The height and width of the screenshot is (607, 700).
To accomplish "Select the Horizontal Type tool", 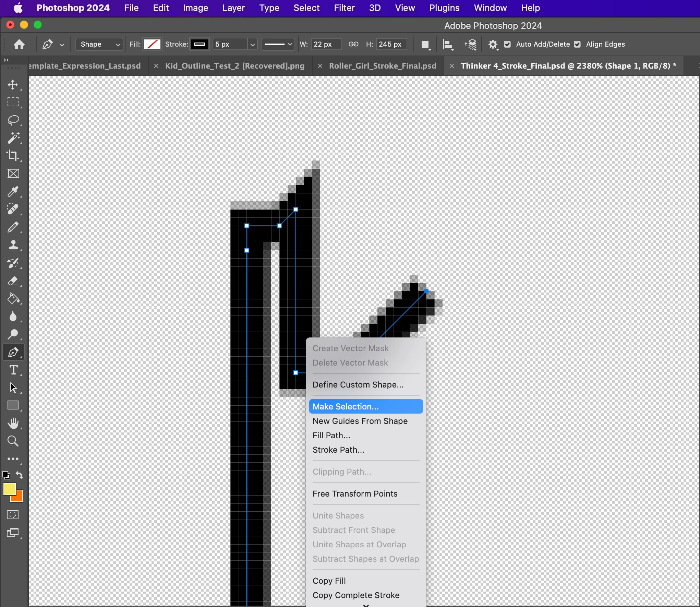I will pyautogui.click(x=13, y=370).
